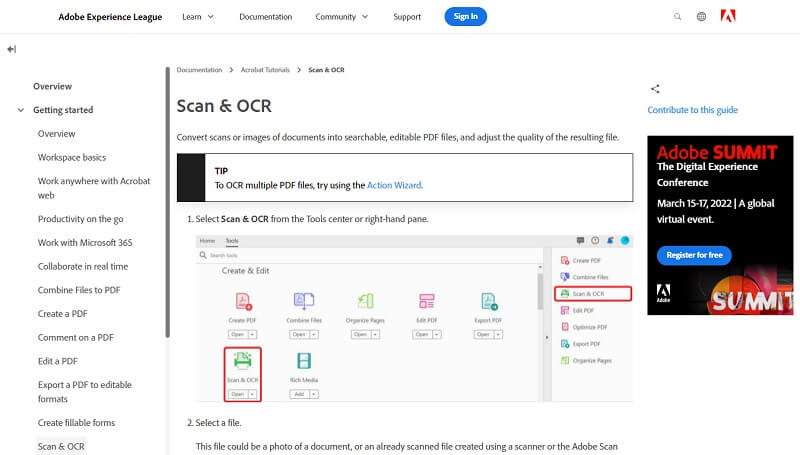The height and width of the screenshot is (455, 800).
Task: Click the Sign In button
Action: click(465, 16)
